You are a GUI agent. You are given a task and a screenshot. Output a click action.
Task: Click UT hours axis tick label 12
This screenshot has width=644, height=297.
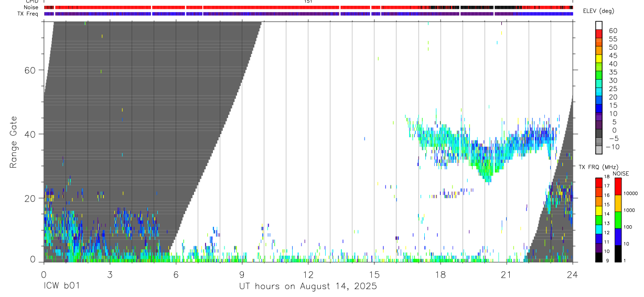308,274
